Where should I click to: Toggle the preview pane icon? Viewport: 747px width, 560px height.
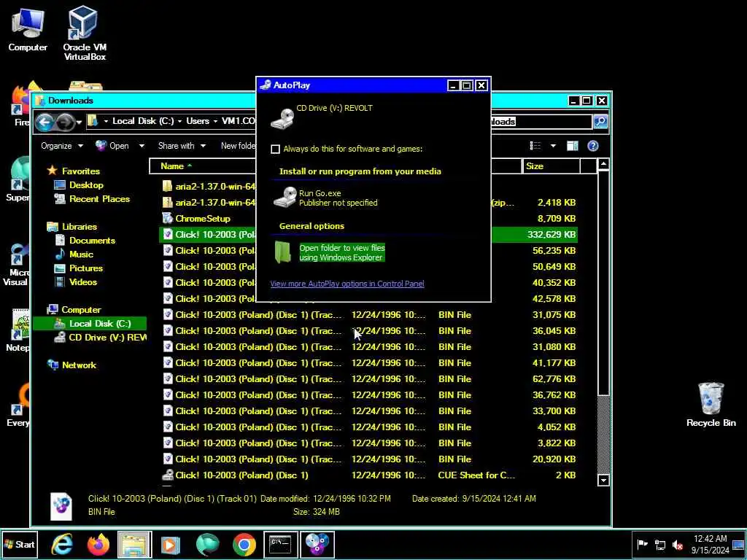tap(572, 146)
